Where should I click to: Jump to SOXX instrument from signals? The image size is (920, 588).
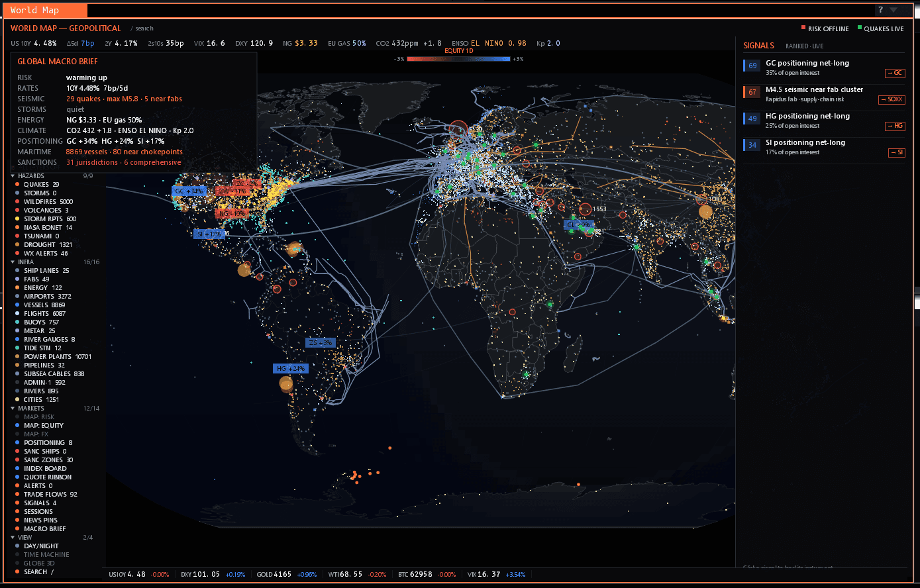click(x=892, y=99)
